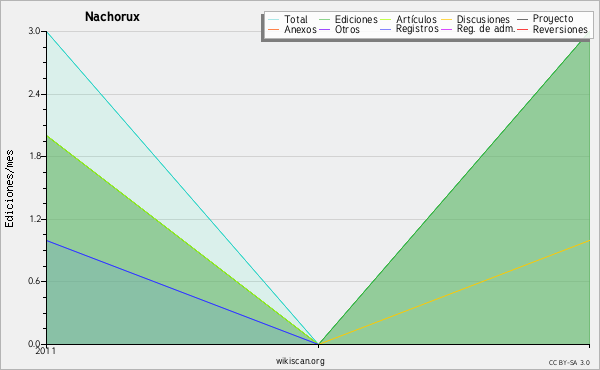Click the cyan Total line swatch in legend
This screenshot has height=370, width=600.
(274, 19)
